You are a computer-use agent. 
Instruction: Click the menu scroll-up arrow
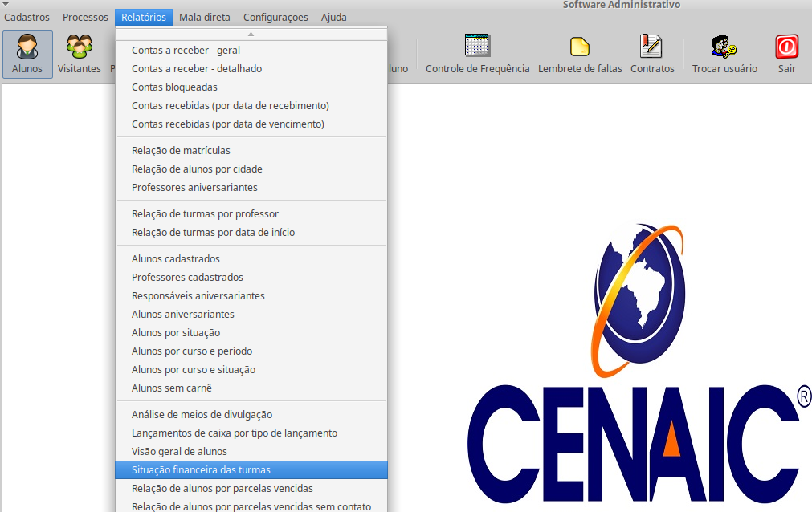[x=251, y=35]
